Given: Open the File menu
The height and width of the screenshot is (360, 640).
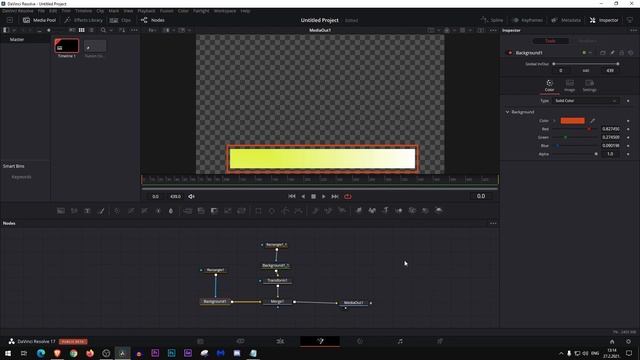Looking at the screenshot, I should coord(41,11).
